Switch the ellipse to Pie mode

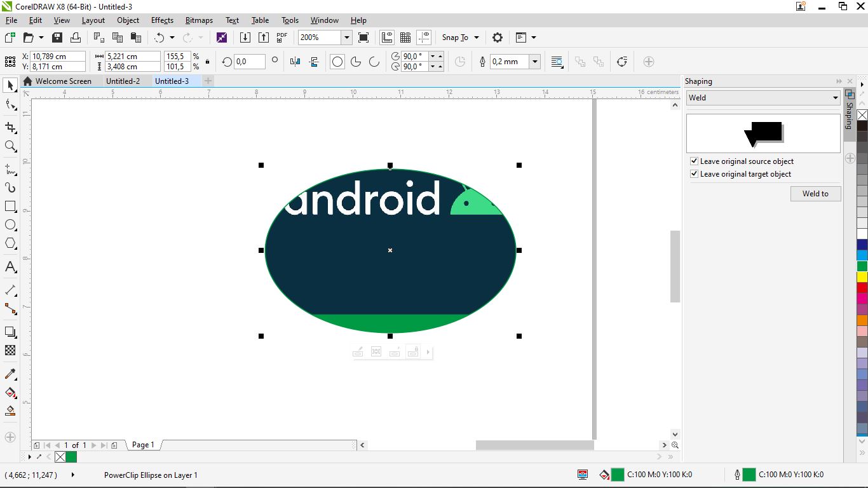(x=356, y=62)
